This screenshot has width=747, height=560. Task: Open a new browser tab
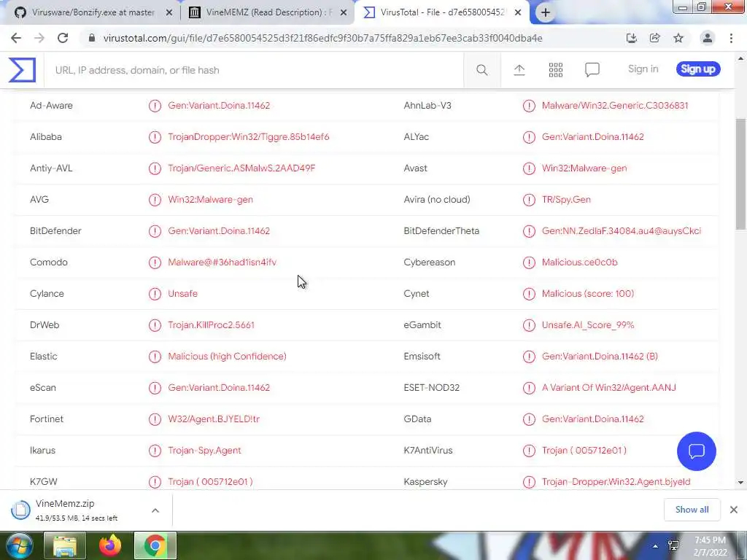(x=546, y=13)
